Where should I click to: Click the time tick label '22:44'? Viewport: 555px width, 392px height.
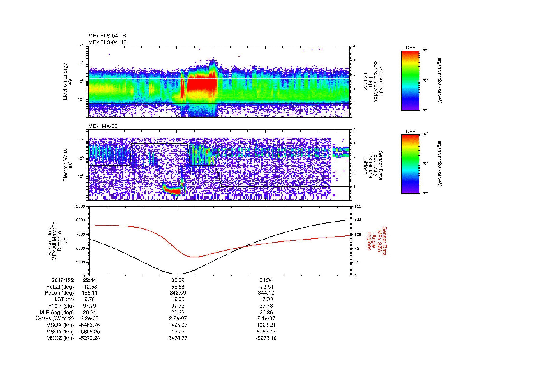[90, 280]
